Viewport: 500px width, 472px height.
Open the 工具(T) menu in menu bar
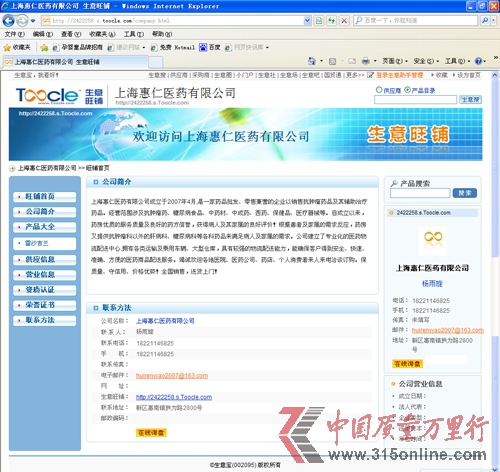click(134, 34)
